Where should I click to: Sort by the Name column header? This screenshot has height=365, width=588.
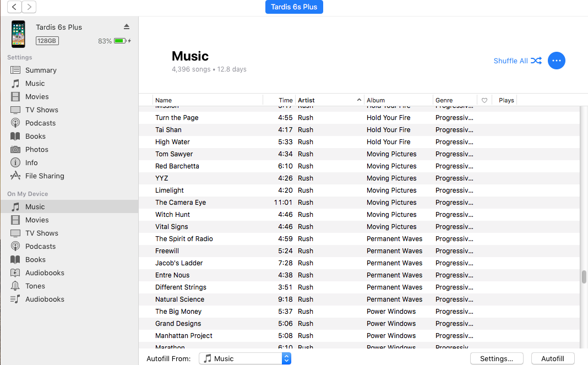coord(208,100)
